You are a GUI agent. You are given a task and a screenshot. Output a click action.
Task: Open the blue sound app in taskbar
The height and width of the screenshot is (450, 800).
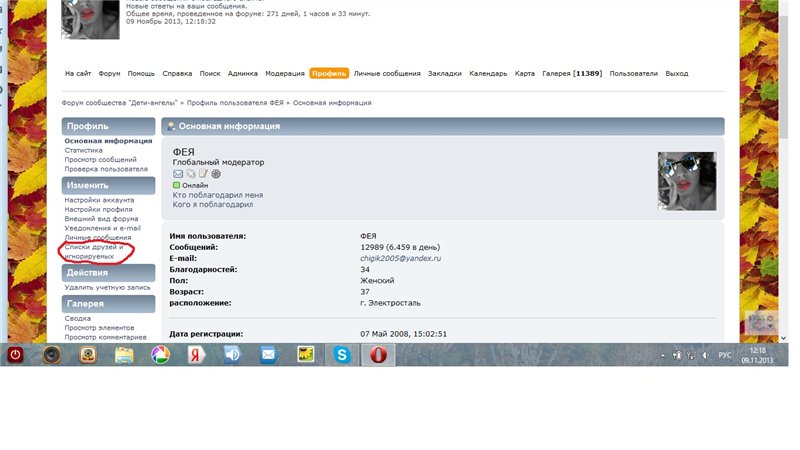[232, 355]
